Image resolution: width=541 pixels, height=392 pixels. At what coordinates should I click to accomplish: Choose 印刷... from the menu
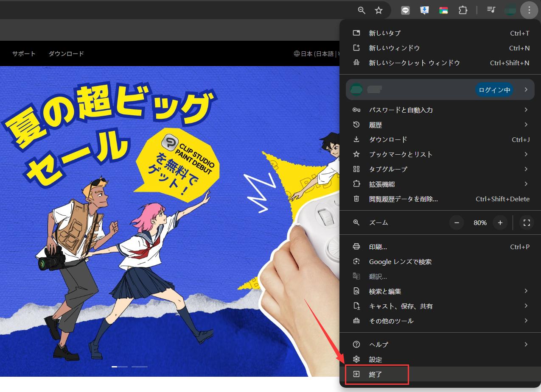440,247
